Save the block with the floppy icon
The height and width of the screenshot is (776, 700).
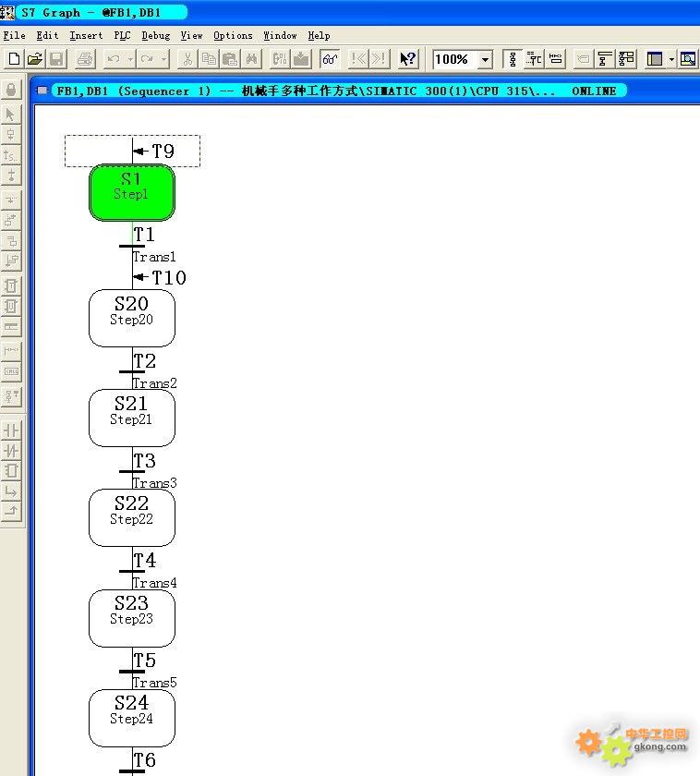coord(56,59)
